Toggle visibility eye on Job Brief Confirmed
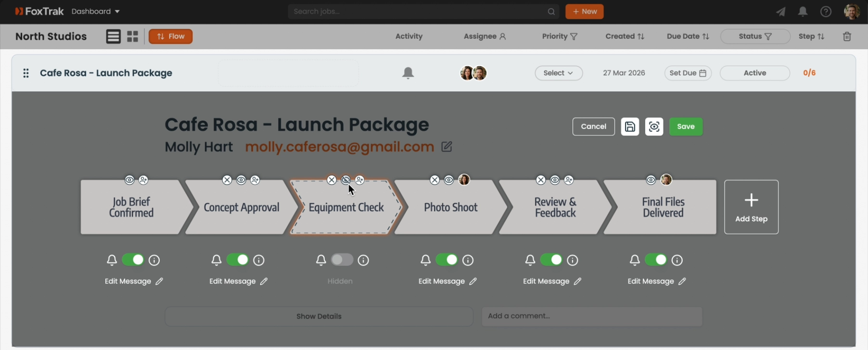Screen dimensions: 868x350 129,180
